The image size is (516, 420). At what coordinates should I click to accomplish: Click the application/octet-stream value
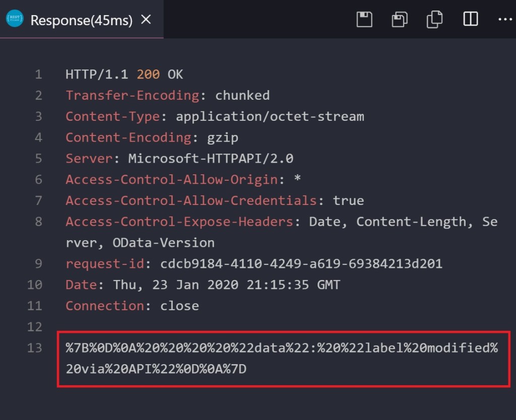(x=270, y=117)
